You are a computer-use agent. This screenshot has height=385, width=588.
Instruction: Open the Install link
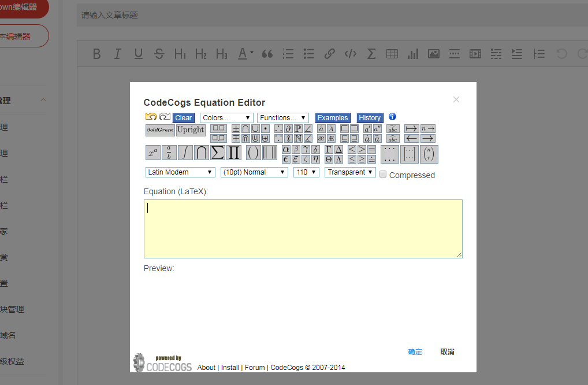(x=230, y=367)
